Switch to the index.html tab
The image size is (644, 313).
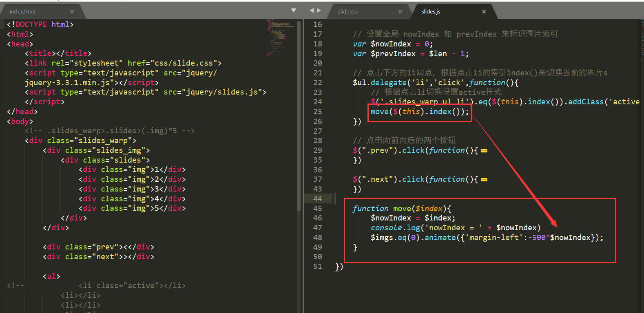[x=22, y=12]
